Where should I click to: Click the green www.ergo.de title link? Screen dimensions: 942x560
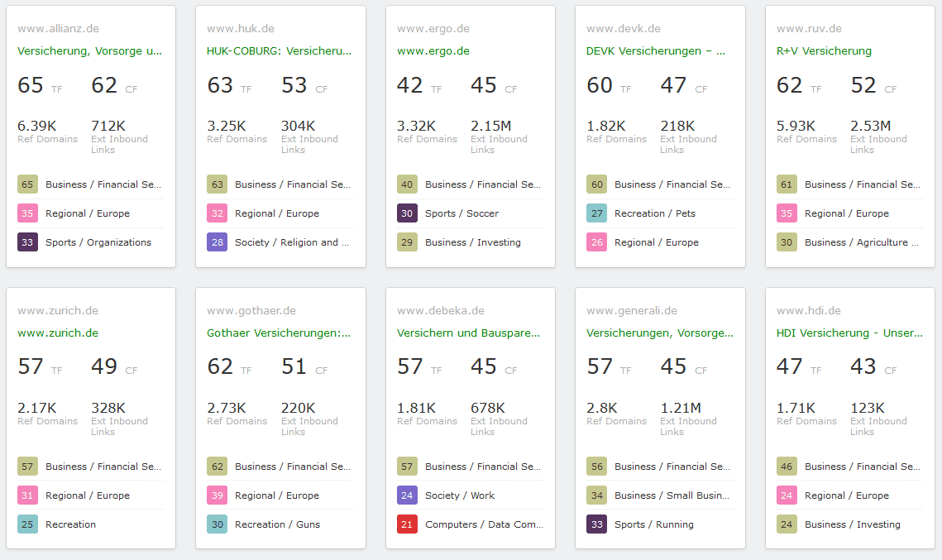433,51
